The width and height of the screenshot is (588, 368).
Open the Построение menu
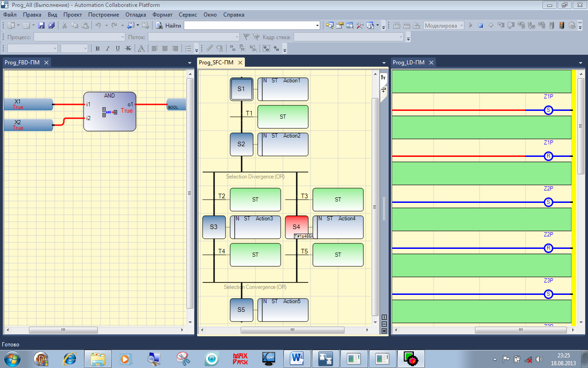tap(104, 15)
